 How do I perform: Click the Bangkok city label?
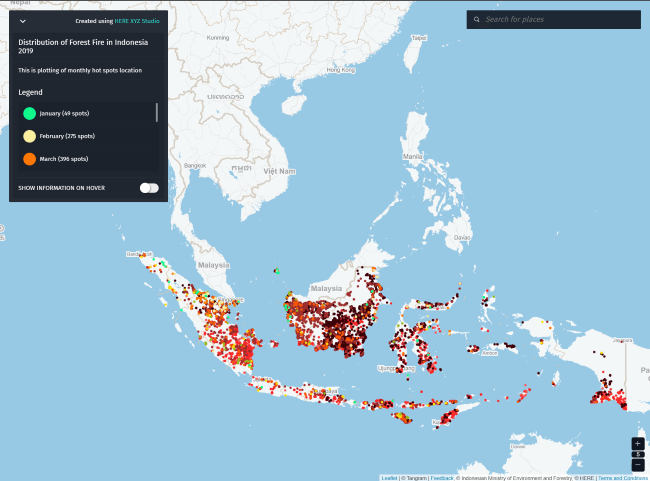(x=195, y=165)
